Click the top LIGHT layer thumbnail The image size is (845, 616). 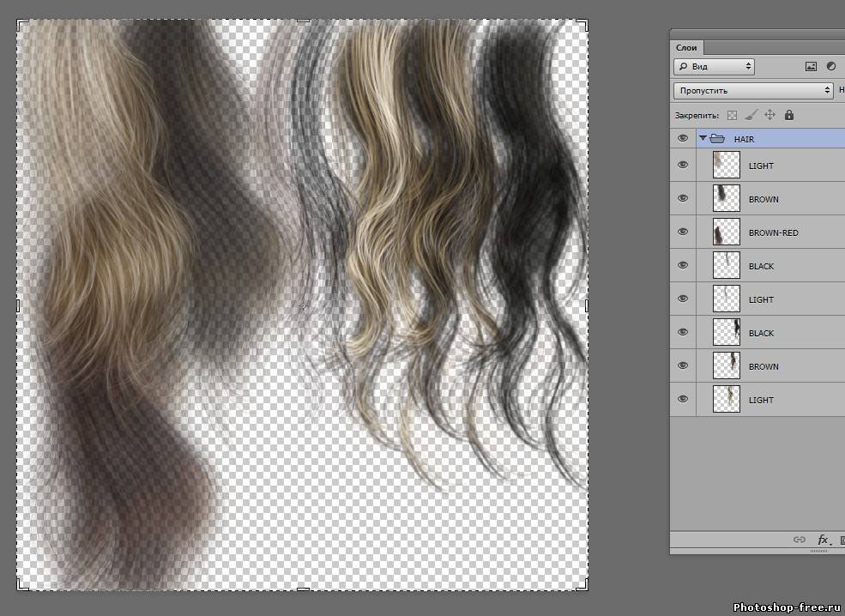727,166
